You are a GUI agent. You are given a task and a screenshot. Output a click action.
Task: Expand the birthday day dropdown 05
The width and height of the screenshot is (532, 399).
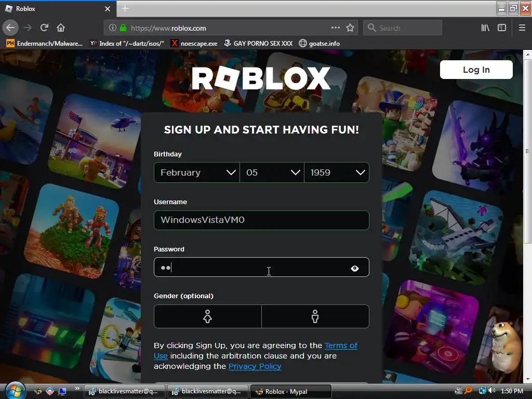coord(272,172)
